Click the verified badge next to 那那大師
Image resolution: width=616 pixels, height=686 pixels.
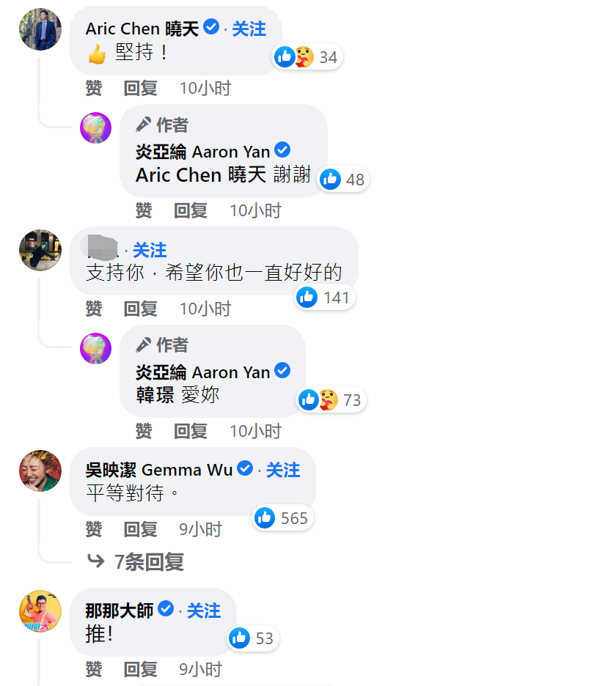click(166, 608)
